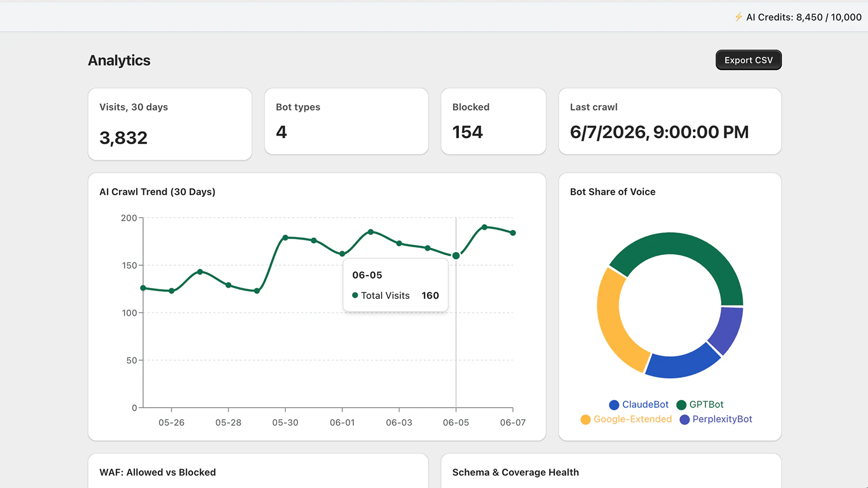Click the Schema & Coverage Health heading

coord(515,472)
